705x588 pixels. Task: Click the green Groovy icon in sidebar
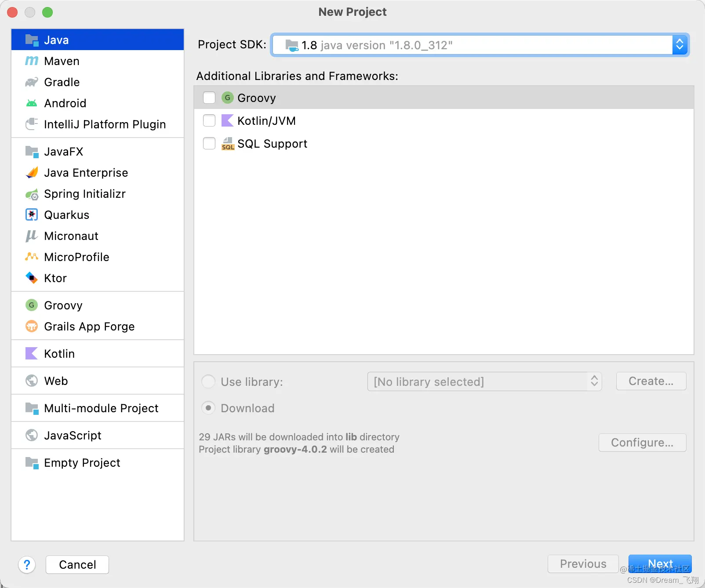pos(32,305)
